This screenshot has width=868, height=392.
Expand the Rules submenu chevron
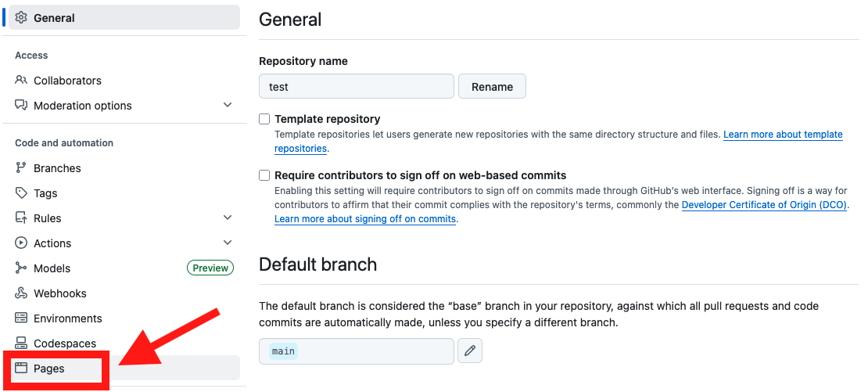[228, 218]
